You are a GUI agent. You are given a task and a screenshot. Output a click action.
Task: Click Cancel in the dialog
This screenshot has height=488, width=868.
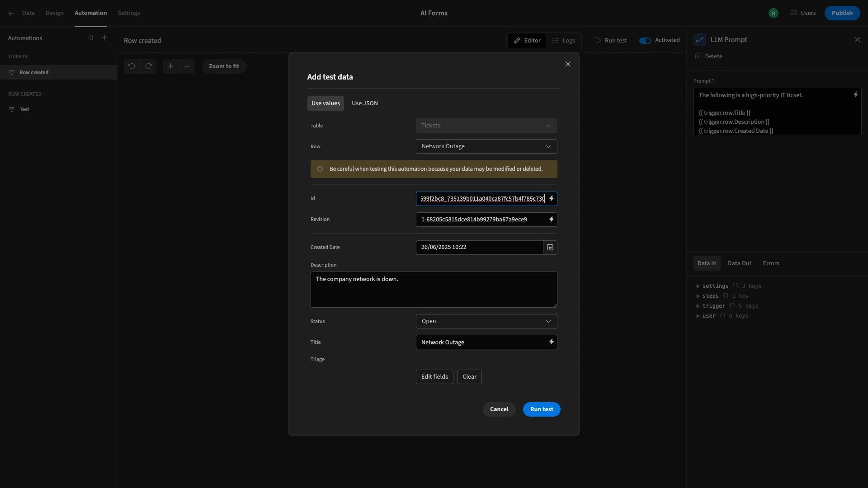click(499, 409)
